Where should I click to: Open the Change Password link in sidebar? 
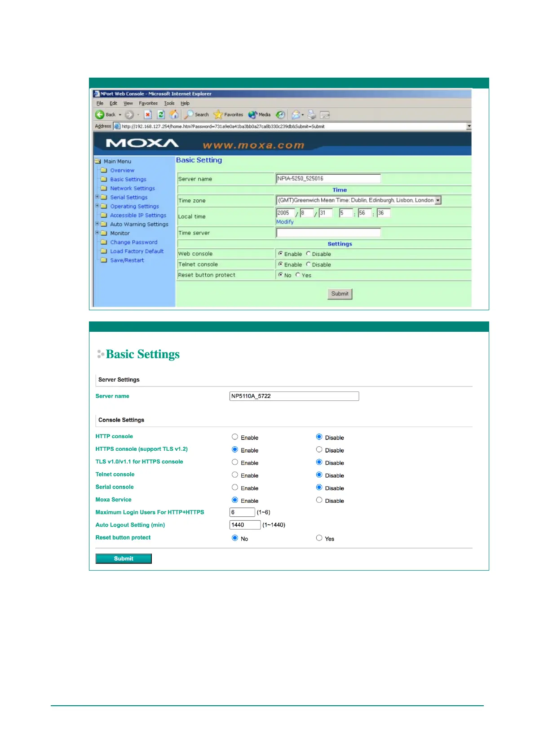(x=134, y=242)
